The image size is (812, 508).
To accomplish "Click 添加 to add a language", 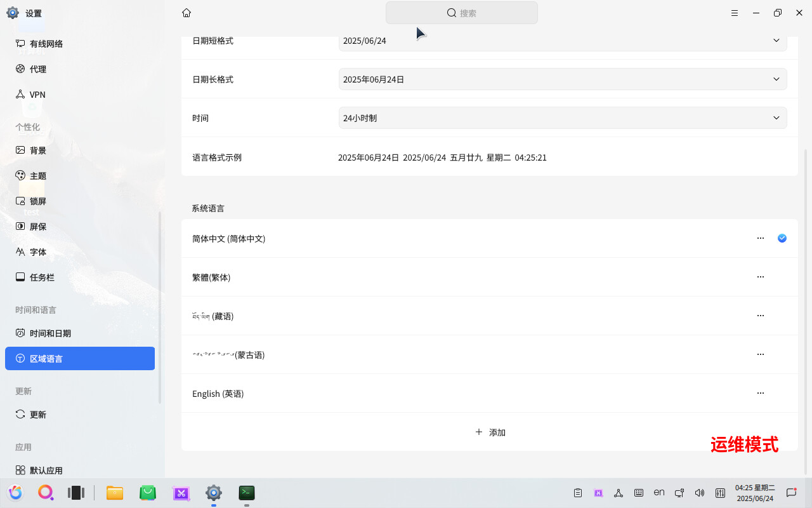I will pyautogui.click(x=490, y=432).
